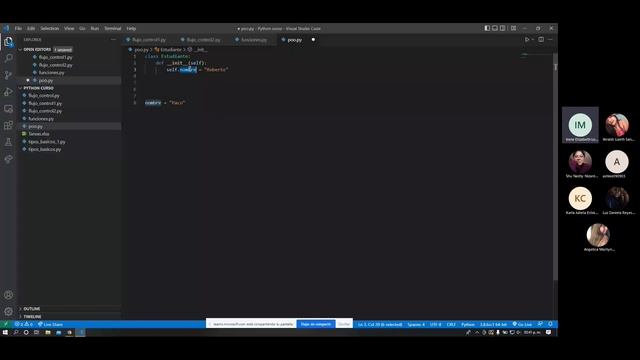
Task: Open tipos_basicos.py in file tree
Action: tap(44, 149)
